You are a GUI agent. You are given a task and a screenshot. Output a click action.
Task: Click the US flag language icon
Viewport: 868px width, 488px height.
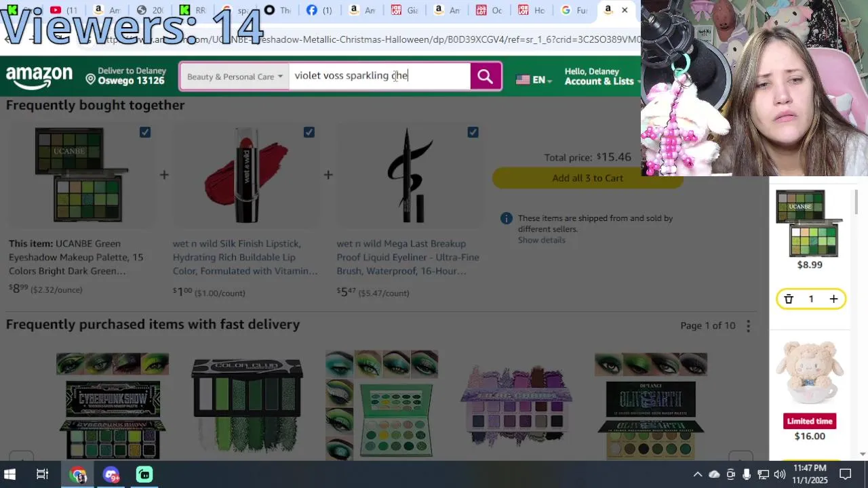click(x=523, y=79)
